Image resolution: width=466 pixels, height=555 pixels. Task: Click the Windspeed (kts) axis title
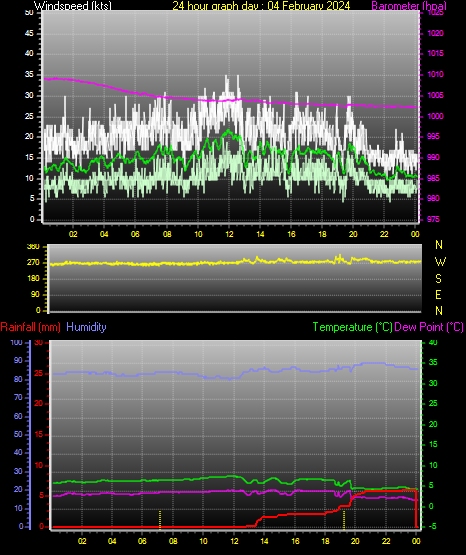click(73, 5)
